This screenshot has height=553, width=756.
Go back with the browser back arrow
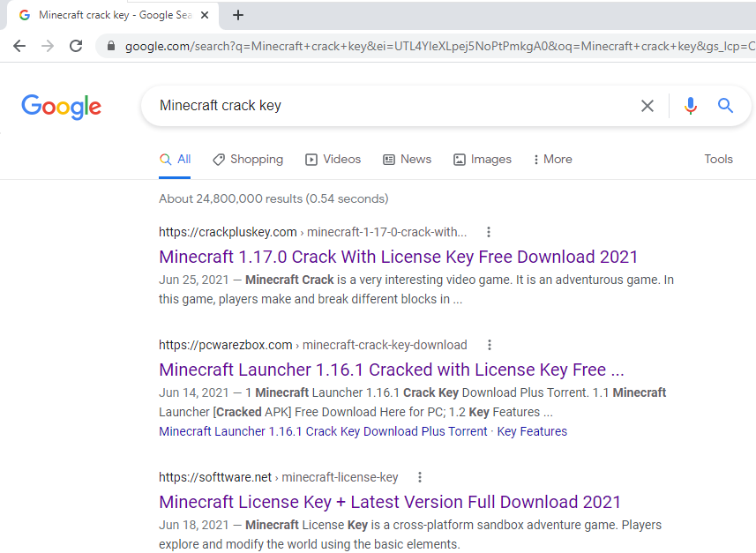click(x=19, y=46)
